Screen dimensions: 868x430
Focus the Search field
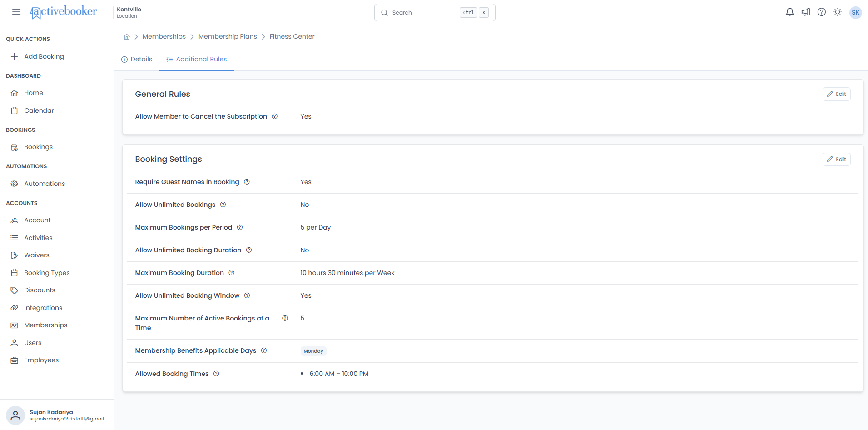click(435, 12)
